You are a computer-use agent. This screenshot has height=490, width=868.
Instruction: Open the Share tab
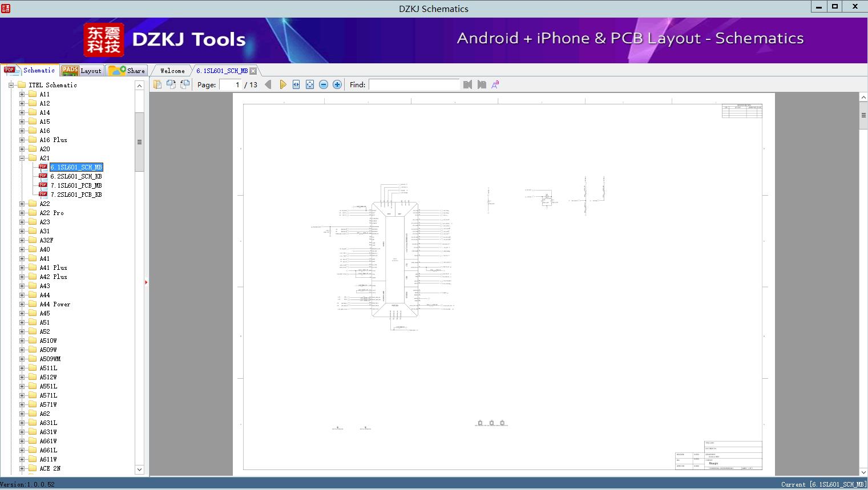tap(127, 71)
